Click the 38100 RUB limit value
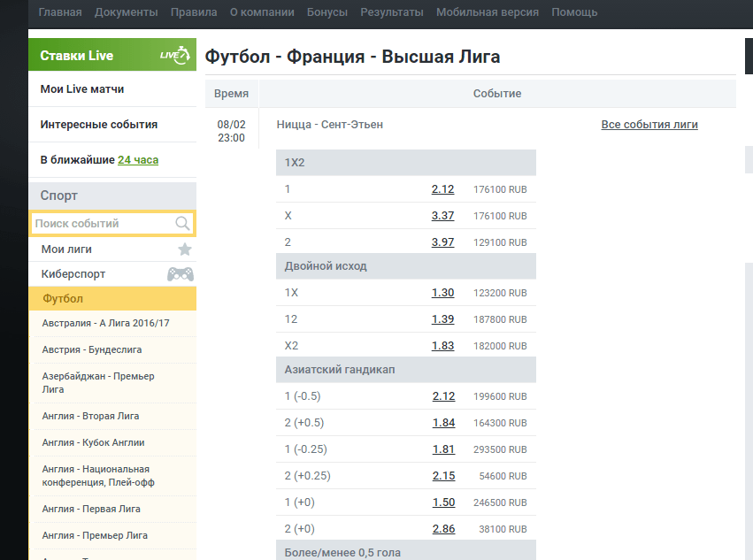The height and width of the screenshot is (560, 753). [503, 529]
